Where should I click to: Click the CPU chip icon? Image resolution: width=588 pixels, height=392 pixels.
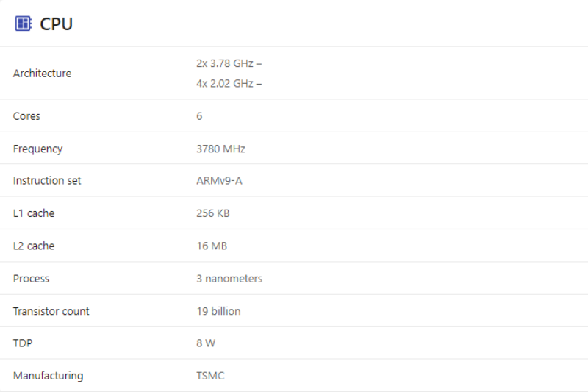click(24, 24)
